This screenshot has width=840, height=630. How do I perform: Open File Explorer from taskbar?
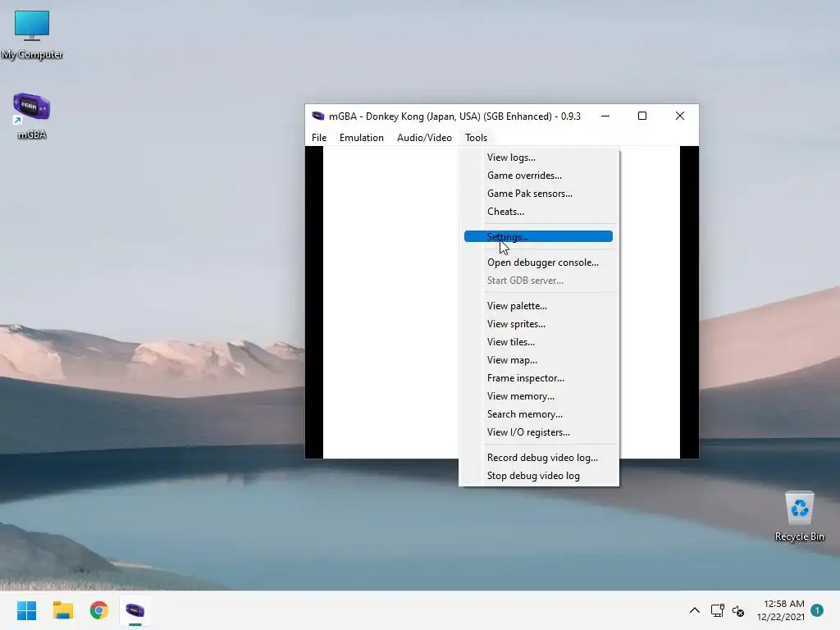click(x=62, y=610)
